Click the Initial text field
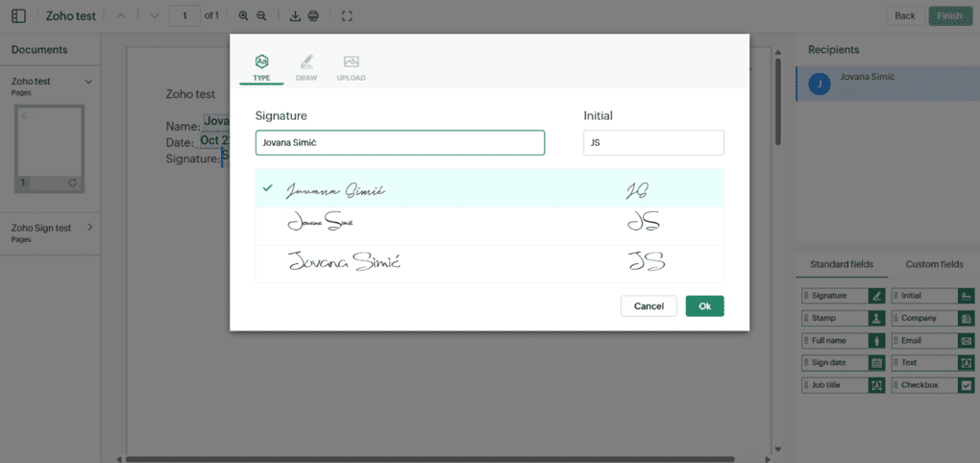Screen dimensions: 980x463 (653, 142)
